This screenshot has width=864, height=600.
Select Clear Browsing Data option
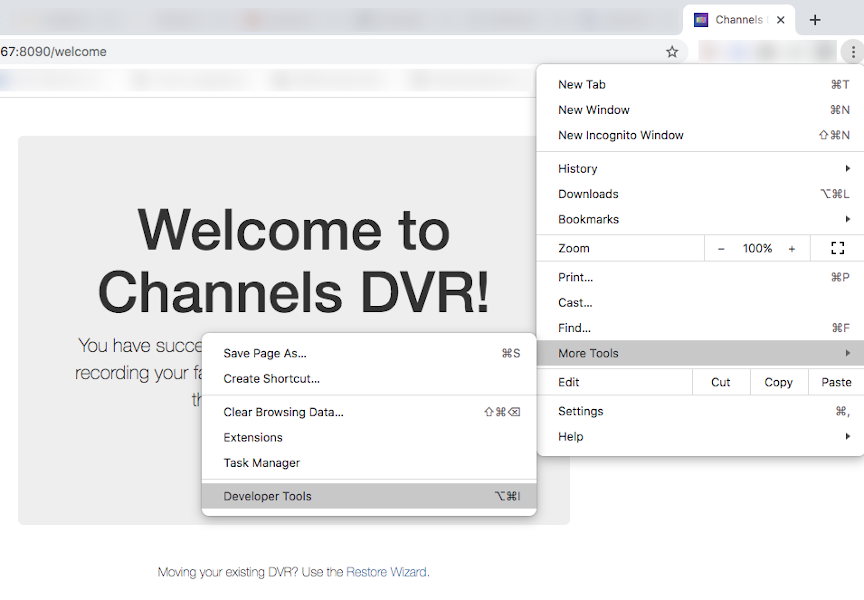click(x=283, y=412)
